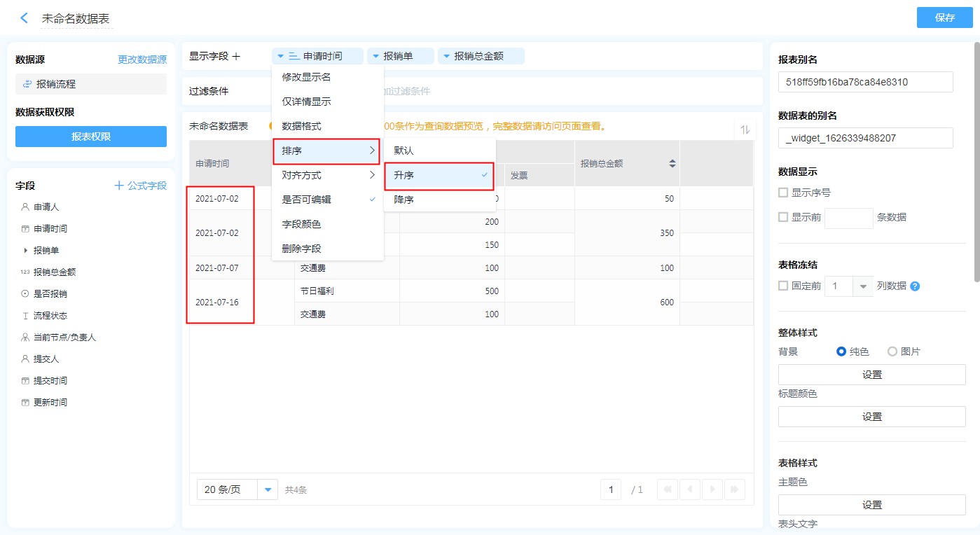Go to the first page of results
This screenshot has width=980, height=535.
coord(668,489)
